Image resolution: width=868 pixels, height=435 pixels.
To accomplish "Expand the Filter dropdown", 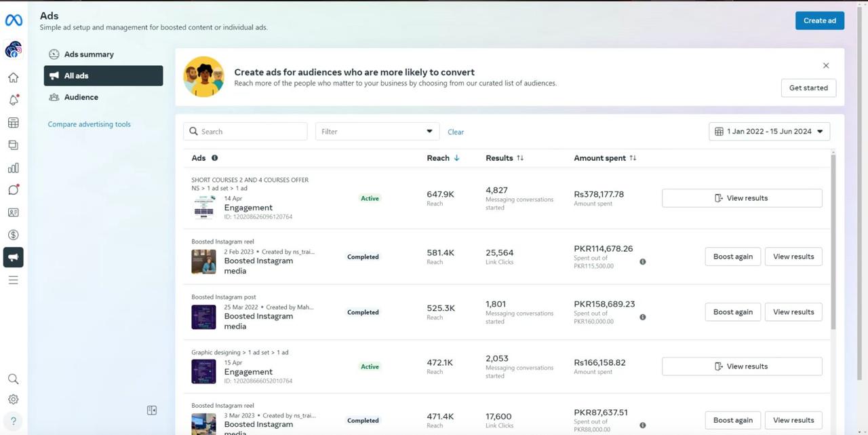I will point(377,132).
